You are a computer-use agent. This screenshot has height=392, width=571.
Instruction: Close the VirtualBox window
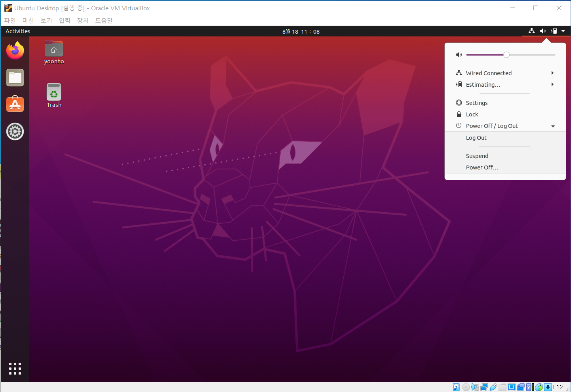click(x=559, y=8)
